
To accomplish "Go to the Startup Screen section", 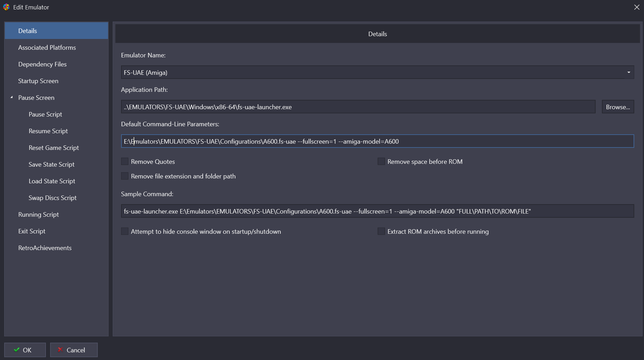I will (38, 81).
